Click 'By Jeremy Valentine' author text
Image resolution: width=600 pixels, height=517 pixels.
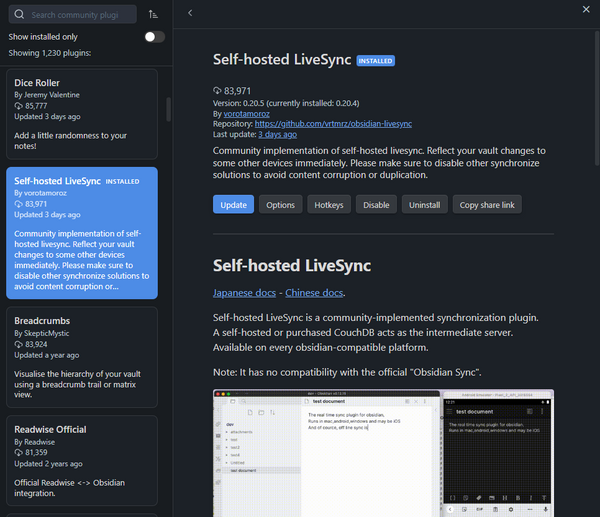pos(47,95)
